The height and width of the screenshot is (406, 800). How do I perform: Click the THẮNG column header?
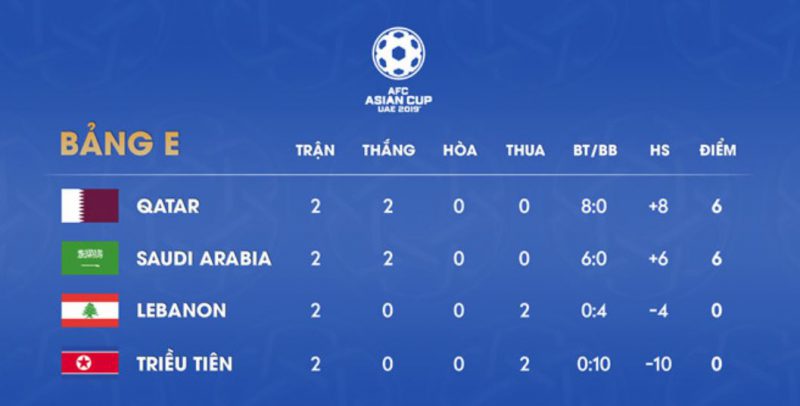(x=389, y=149)
